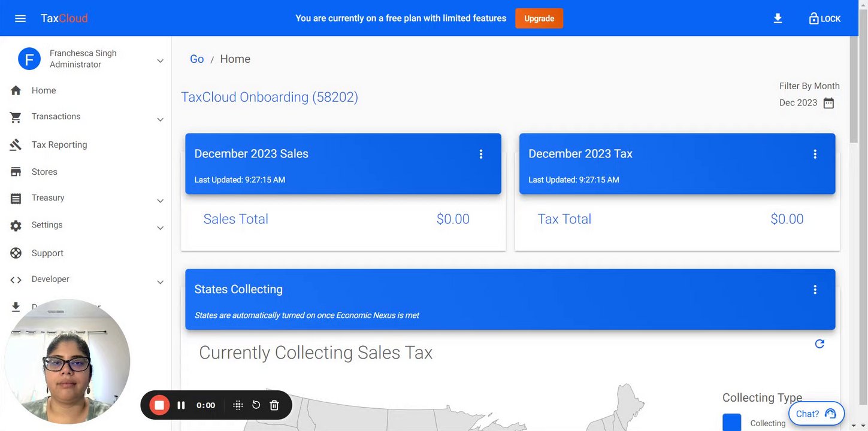Expand the Treasury submenu chevron

[x=160, y=201]
